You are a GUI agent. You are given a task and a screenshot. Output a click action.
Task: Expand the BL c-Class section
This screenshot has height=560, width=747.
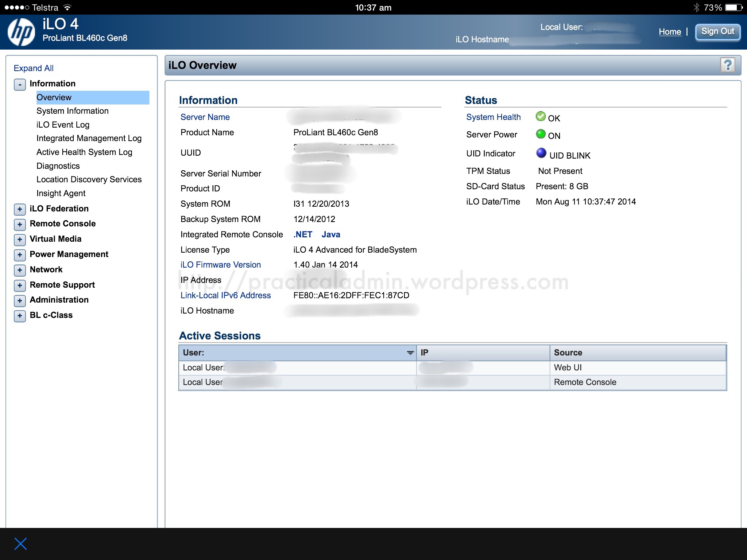tap(20, 316)
